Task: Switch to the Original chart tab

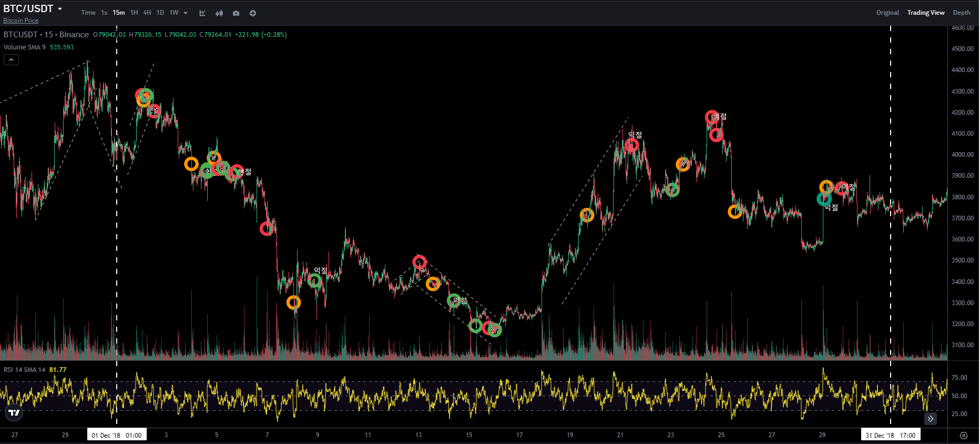Action: [x=887, y=13]
